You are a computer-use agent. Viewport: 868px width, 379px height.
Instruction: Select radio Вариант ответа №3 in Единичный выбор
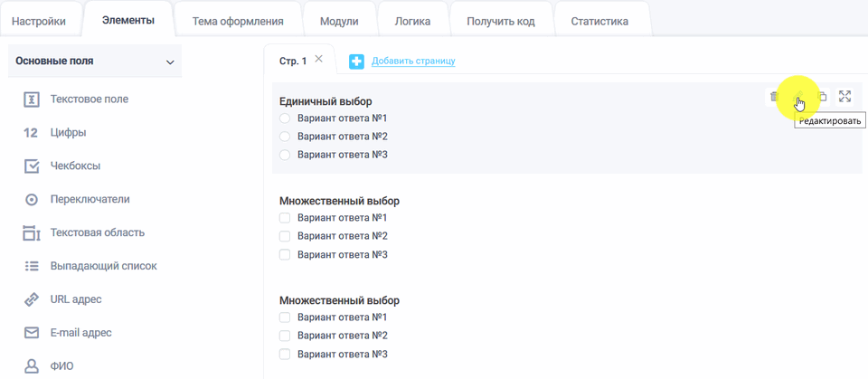click(x=285, y=156)
